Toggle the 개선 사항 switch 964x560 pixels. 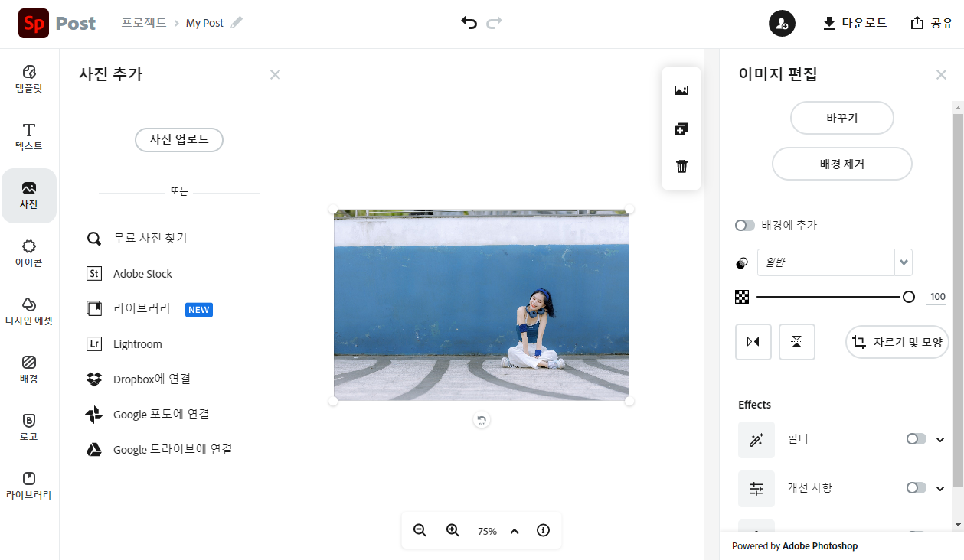point(917,488)
